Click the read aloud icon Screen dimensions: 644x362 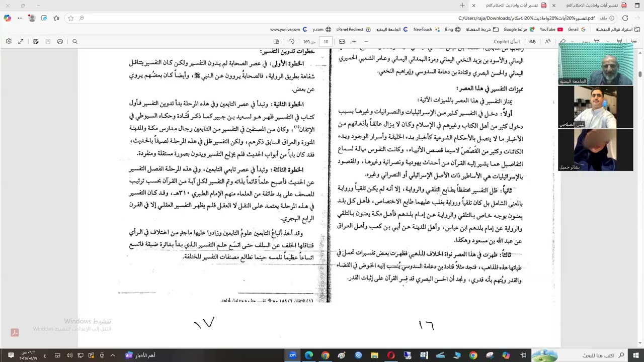click(548, 42)
